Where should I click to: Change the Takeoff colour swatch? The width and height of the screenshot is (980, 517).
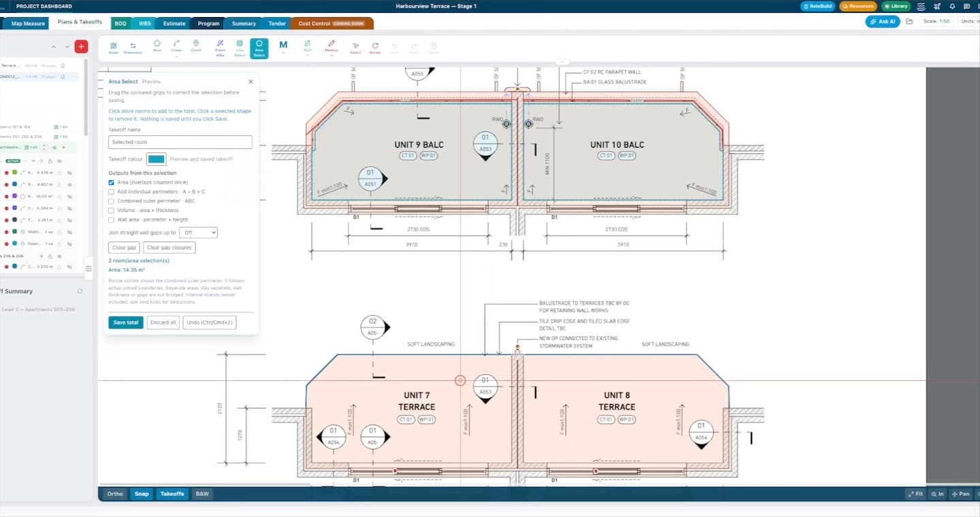click(157, 159)
